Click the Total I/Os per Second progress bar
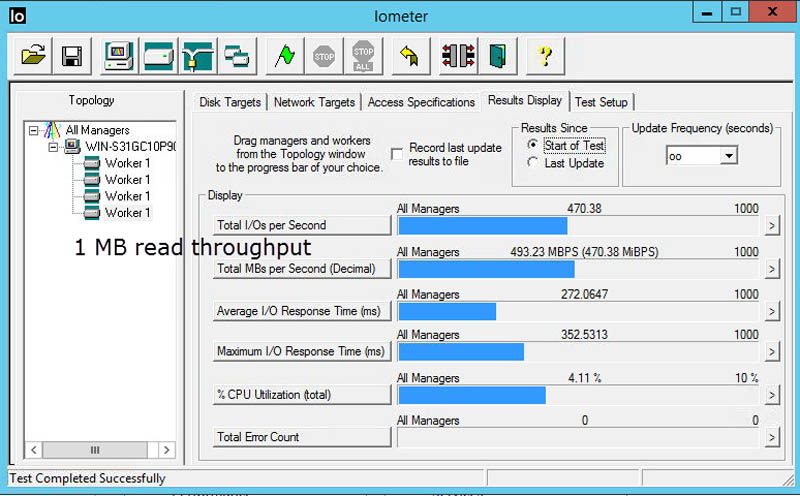 pos(578,226)
